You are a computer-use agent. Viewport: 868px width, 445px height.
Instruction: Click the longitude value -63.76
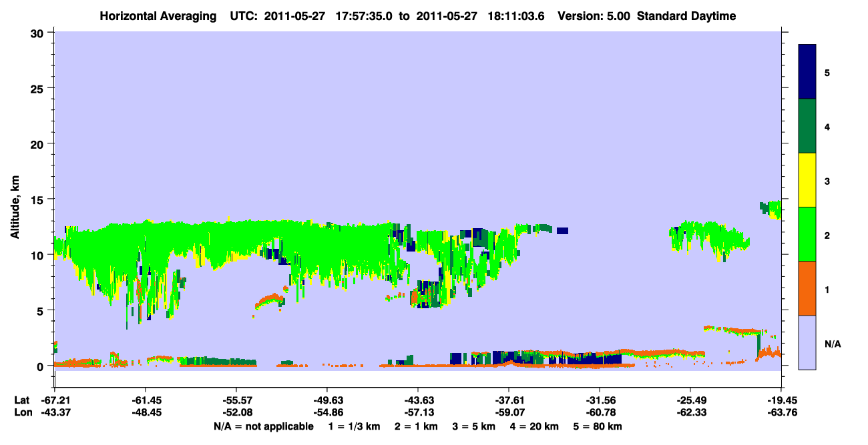(782, 412)
